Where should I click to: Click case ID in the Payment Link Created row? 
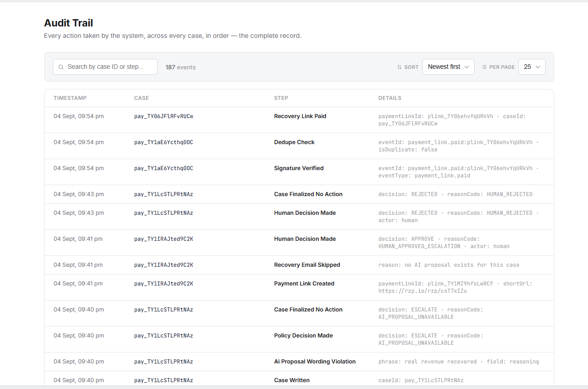point(164,284)
